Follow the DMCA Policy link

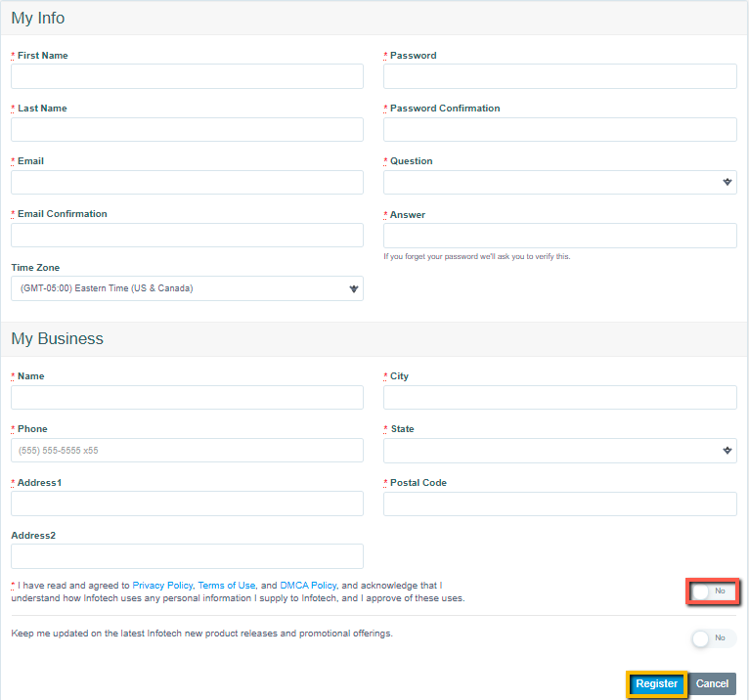308,585
